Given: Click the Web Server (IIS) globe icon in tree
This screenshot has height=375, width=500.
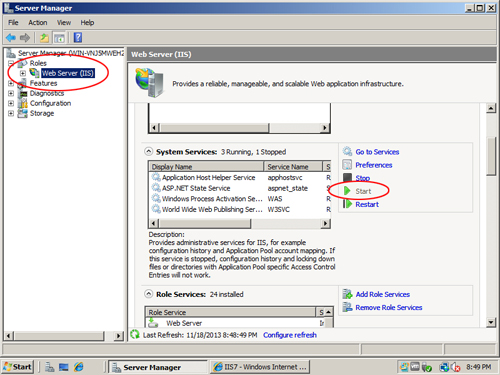Looking at the screenshot, I should [x=34, y=73].
